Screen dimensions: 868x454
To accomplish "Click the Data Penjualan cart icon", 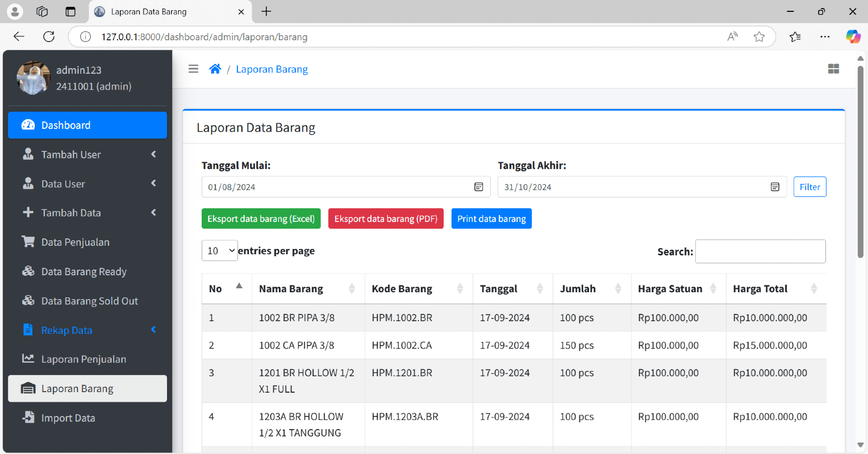I will pyautogui.click(x=28, y=242).
